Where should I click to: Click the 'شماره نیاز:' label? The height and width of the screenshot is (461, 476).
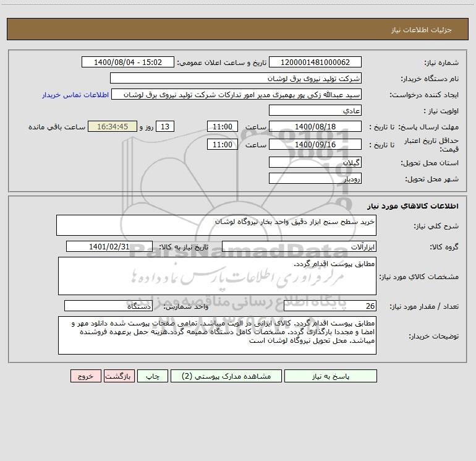(x=441, y=62)
